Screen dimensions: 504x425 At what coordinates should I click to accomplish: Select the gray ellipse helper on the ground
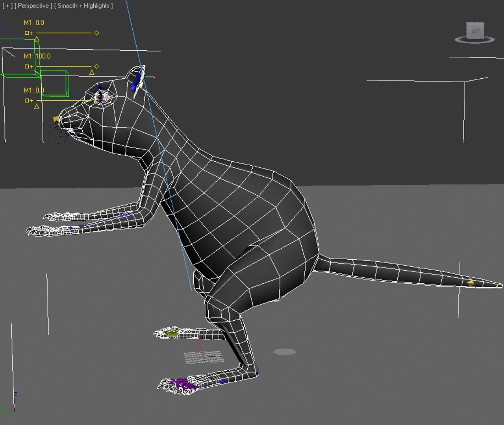285,351
